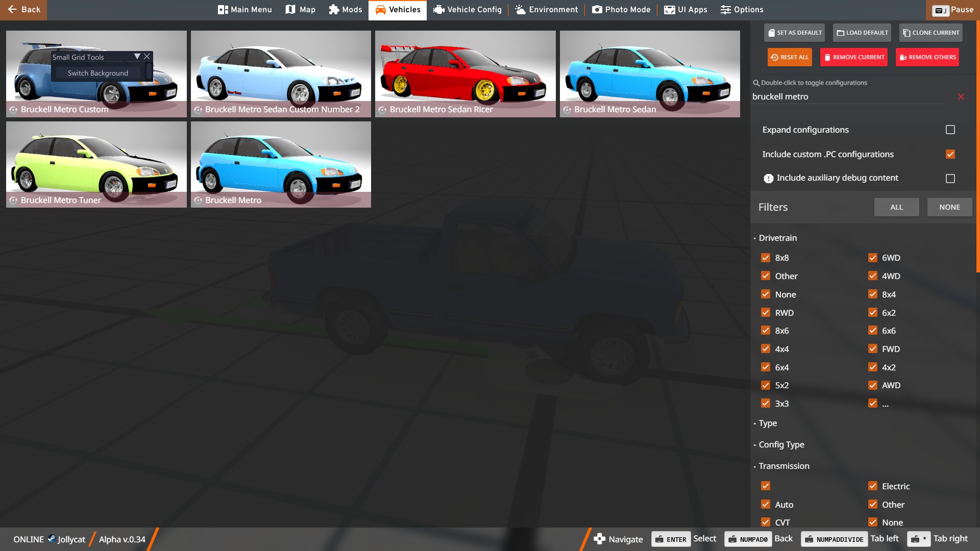The image size is (980, 551).
Task: Click the Environment weather icon
Action: (520, 9)
